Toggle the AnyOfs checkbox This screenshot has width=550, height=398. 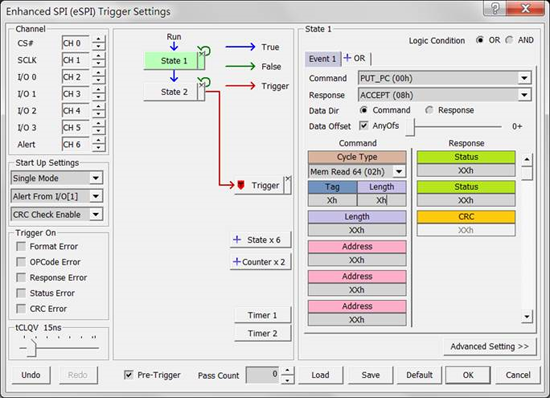(364, 125)
